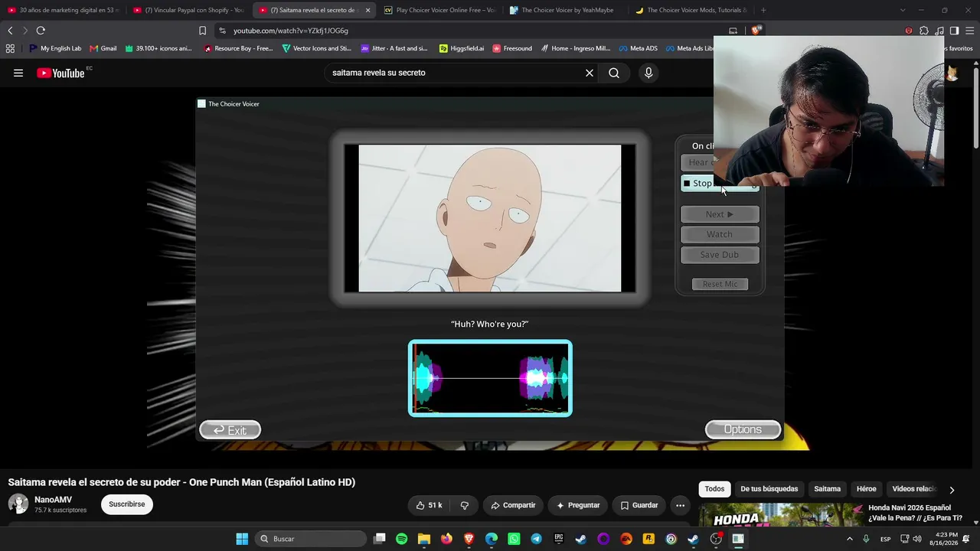The image size is (980, 551).
Task: Open 'The Choicer Voicer Mods, Tutorials' tab
Action: click(691, 10)
